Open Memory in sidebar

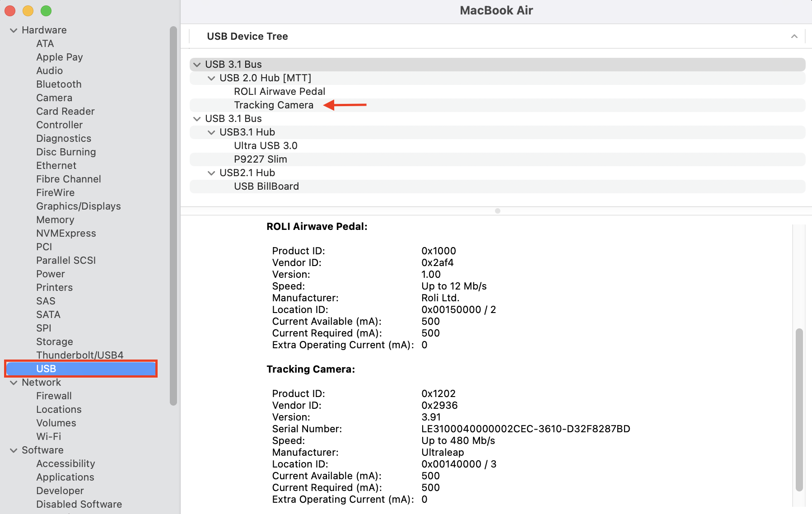point(55,220)
